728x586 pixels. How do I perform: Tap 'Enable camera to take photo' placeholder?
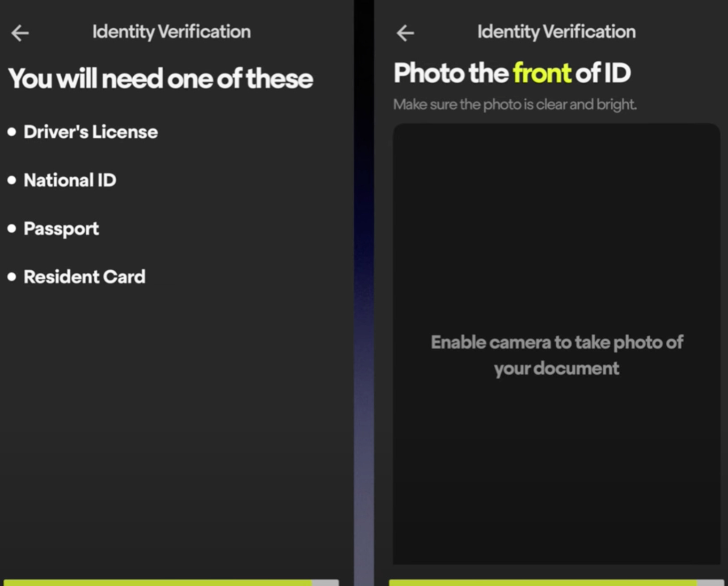tap(557, 355)
